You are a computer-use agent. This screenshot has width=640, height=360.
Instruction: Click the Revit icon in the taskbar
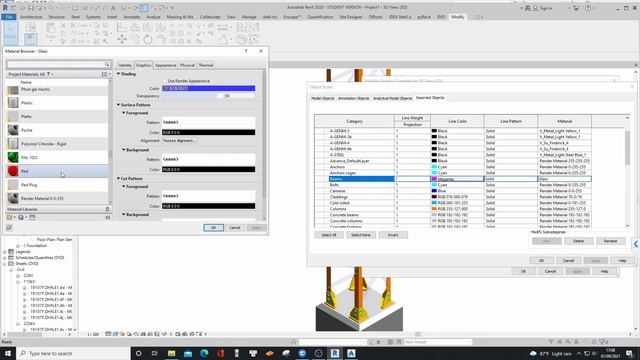pyautogui.click(x=335, y=353)
